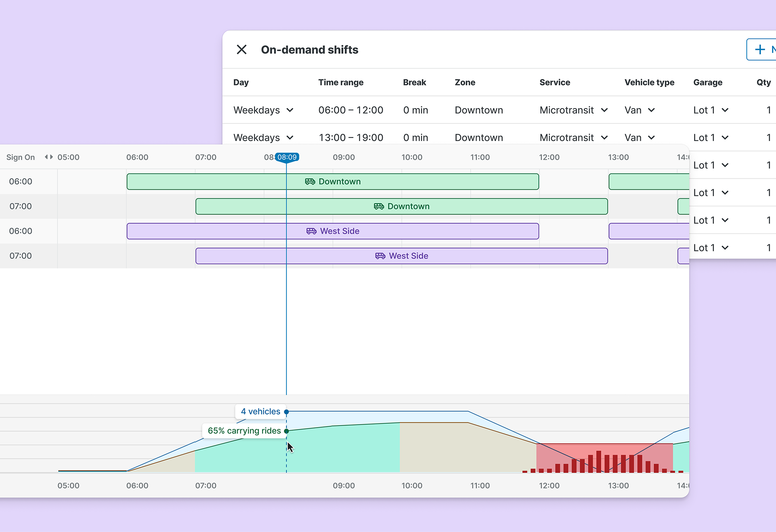
Task: Click the van icon on the upper West Side shift bar
Action: [x=310, y=231]
